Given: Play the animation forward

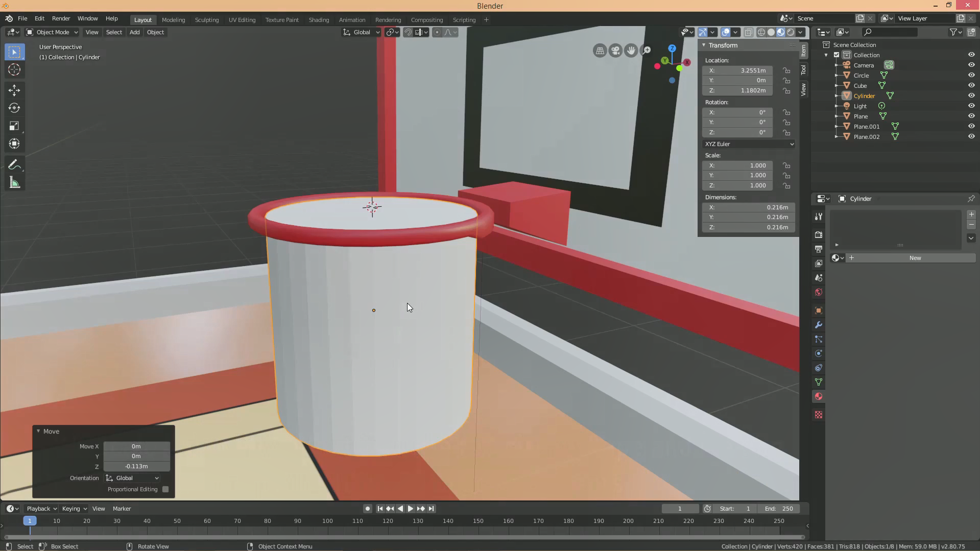Looking at the screenshot, I should 410,509.
